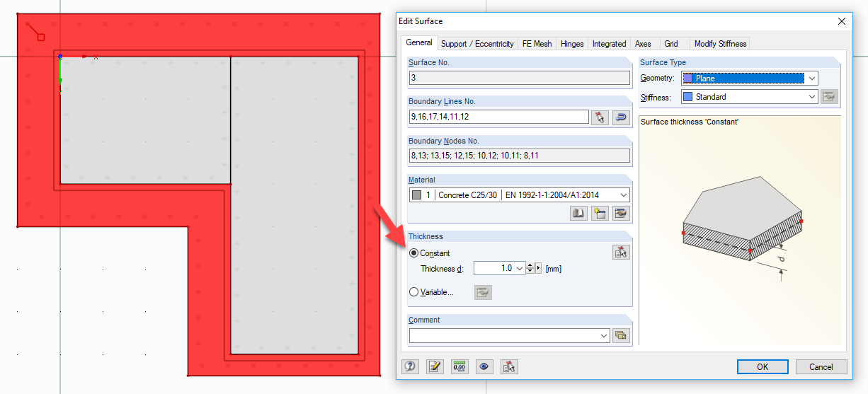The height and width of the screenshot is (394, 868).
Task: Click the Boundary Nodes No. field
Action: pos(519,156)
